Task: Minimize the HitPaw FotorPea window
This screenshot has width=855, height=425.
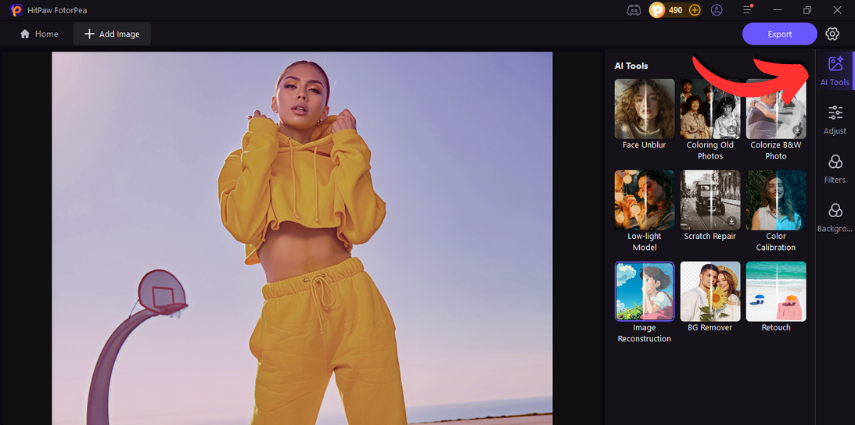Action: pyautogui.click(x=778, y=10)
